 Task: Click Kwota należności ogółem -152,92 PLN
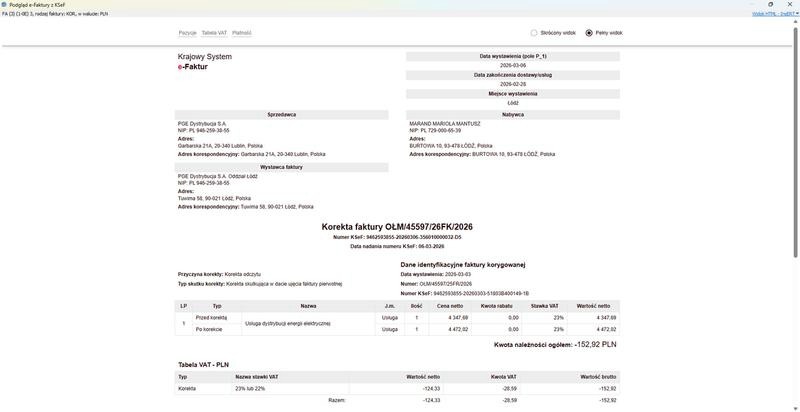click(x=555, y=345)
